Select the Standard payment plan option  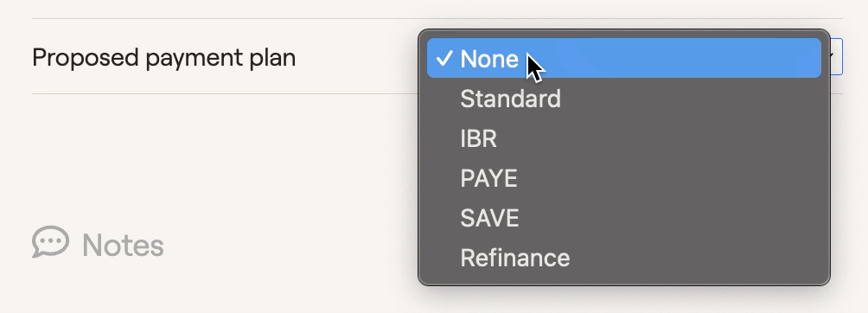624,99
